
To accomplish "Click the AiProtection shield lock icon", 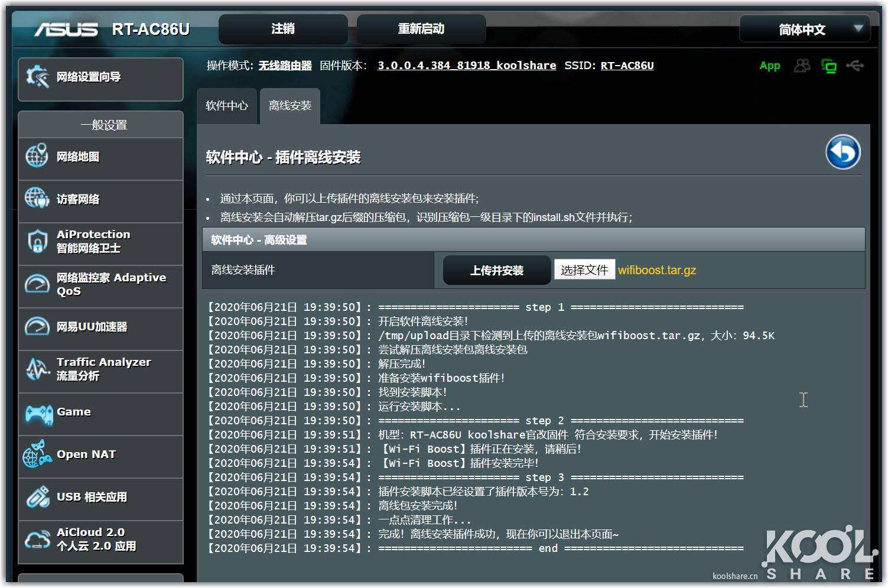I will point(37,241).
